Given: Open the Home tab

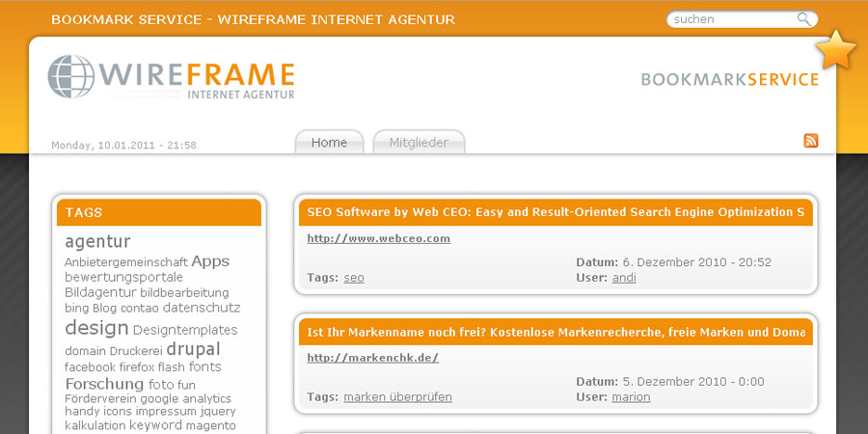Looking at the screenshot, I should click(330, 143).
